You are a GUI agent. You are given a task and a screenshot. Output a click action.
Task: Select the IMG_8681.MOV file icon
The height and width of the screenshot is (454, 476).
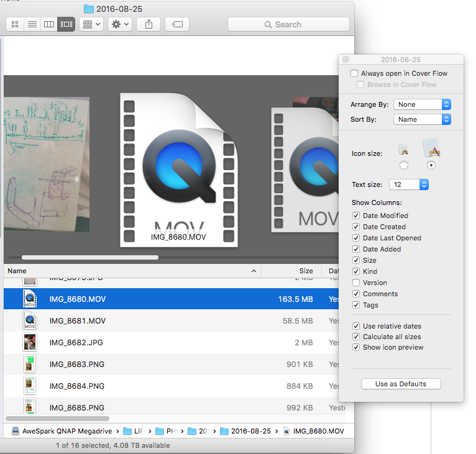pos(30,320)
